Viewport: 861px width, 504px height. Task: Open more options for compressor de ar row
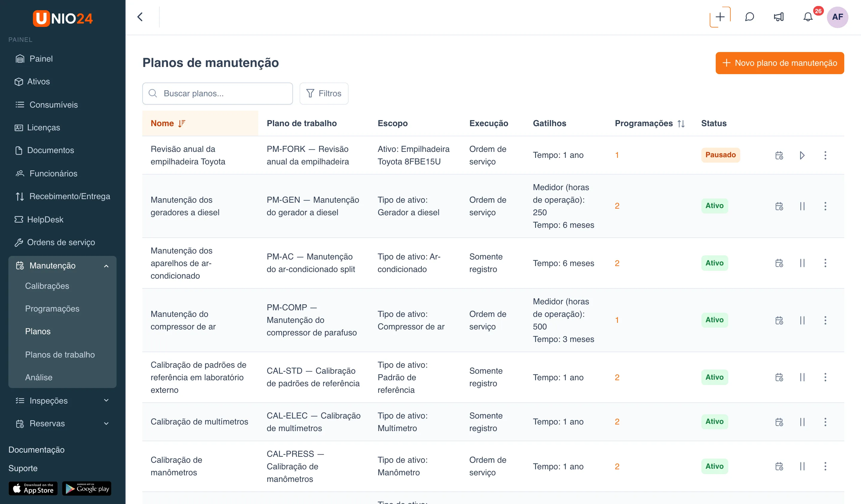[825, 320]
